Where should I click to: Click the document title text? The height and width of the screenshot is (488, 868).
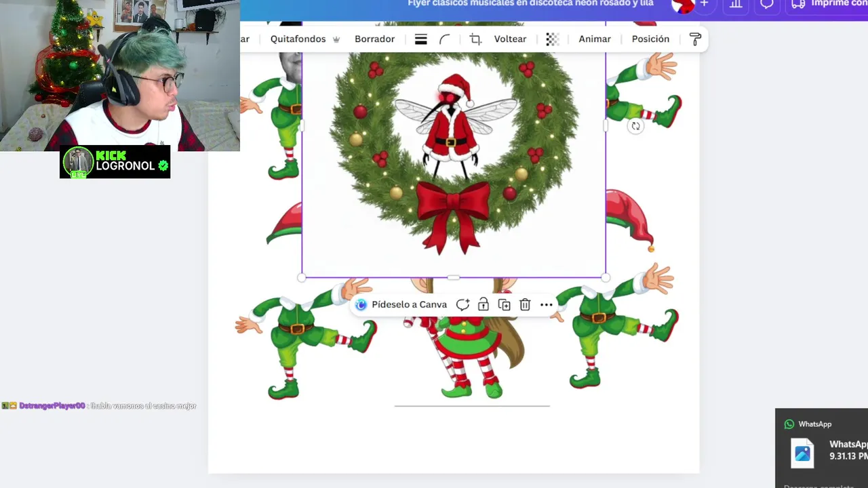pyautogui.click(x=530, y=3)
